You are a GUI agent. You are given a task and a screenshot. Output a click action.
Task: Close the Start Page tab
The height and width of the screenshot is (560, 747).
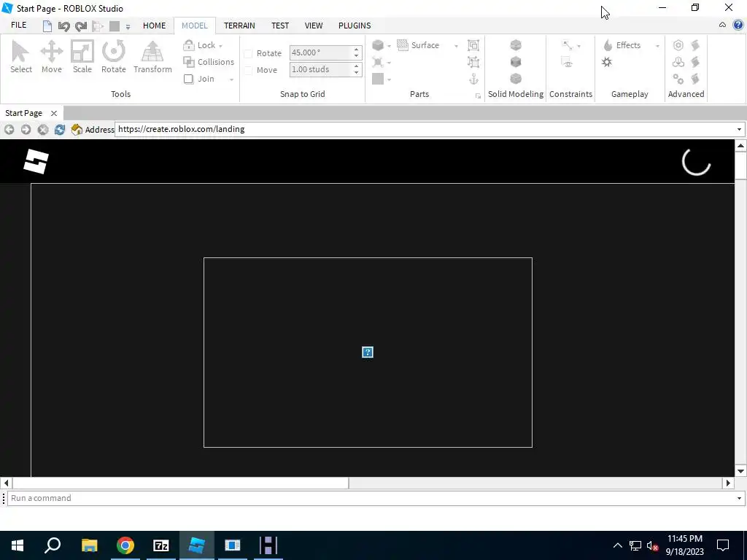pyautogui.click(x=54, y=113)
